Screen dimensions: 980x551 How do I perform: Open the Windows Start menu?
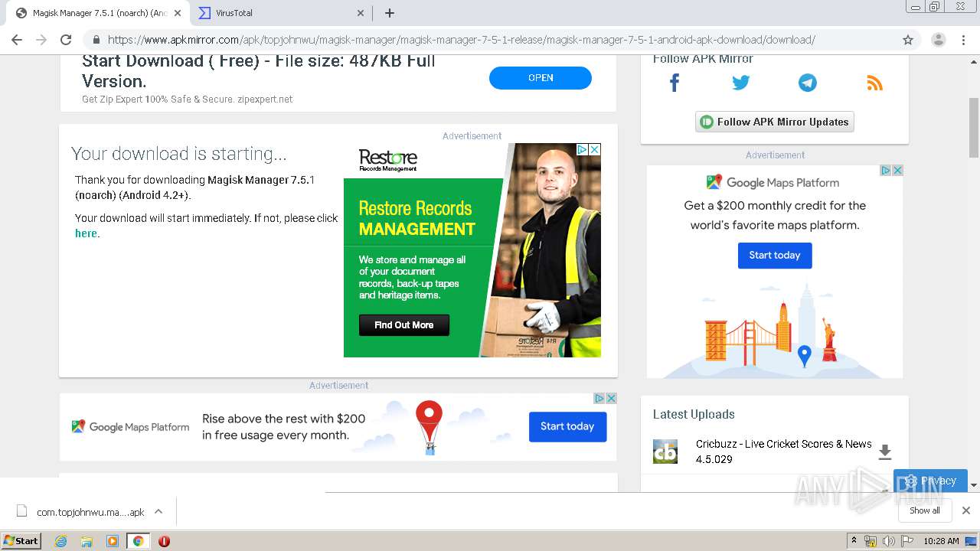[x=21, y=541]
